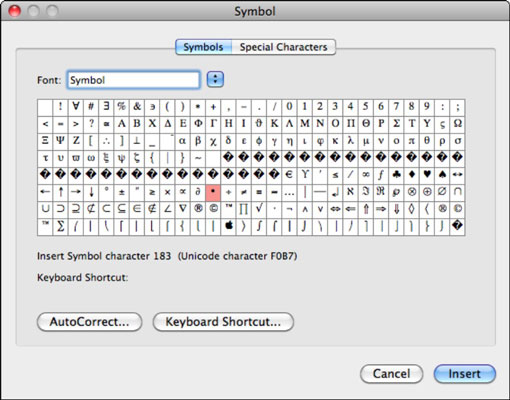Select the aleph symbol
The width and height of the screenshot is (510, 400).
click(x=350, y=192)
